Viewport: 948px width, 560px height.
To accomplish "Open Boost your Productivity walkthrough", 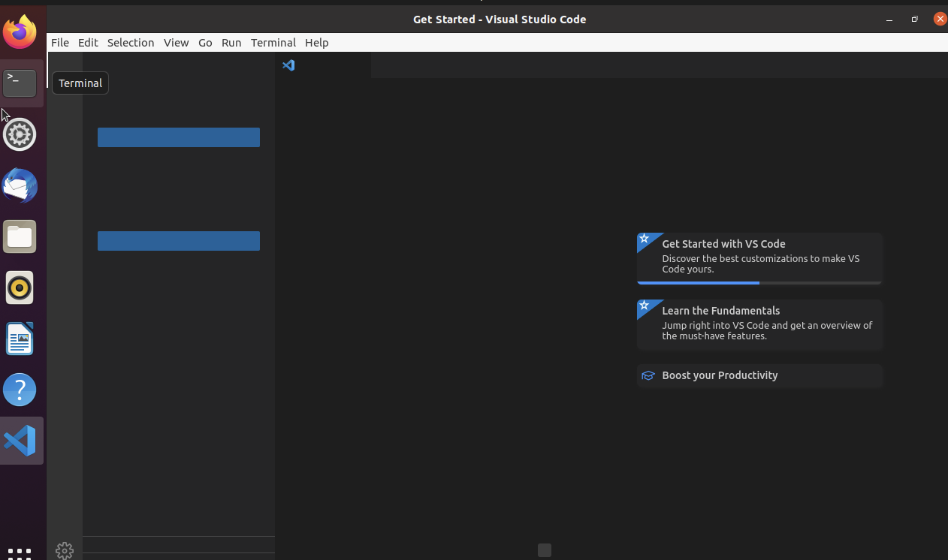I will (x=759, y=375).
